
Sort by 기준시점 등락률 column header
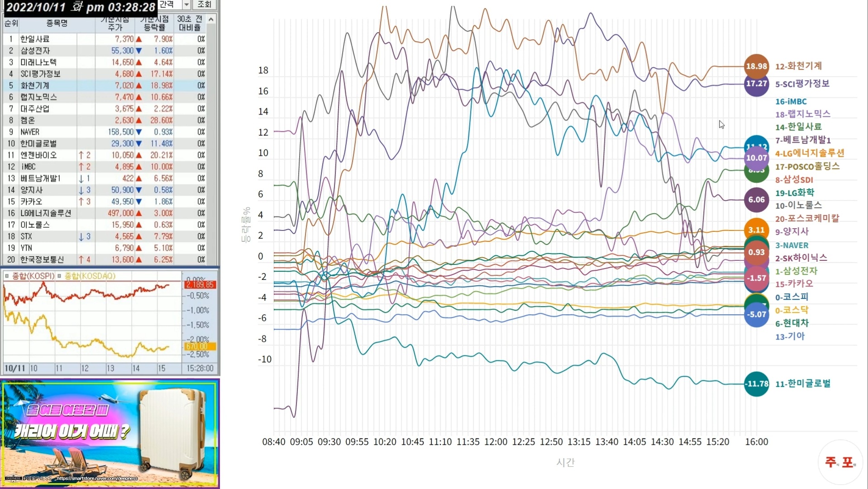(x=154, y=23)
